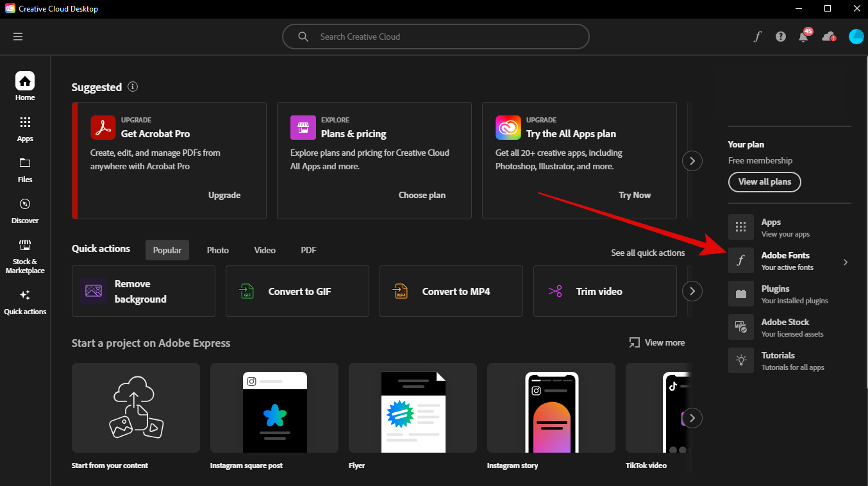This screenshot has width=868, height=486.
Task: Check cloud sync status icon
Action: (x=829, y=37)
